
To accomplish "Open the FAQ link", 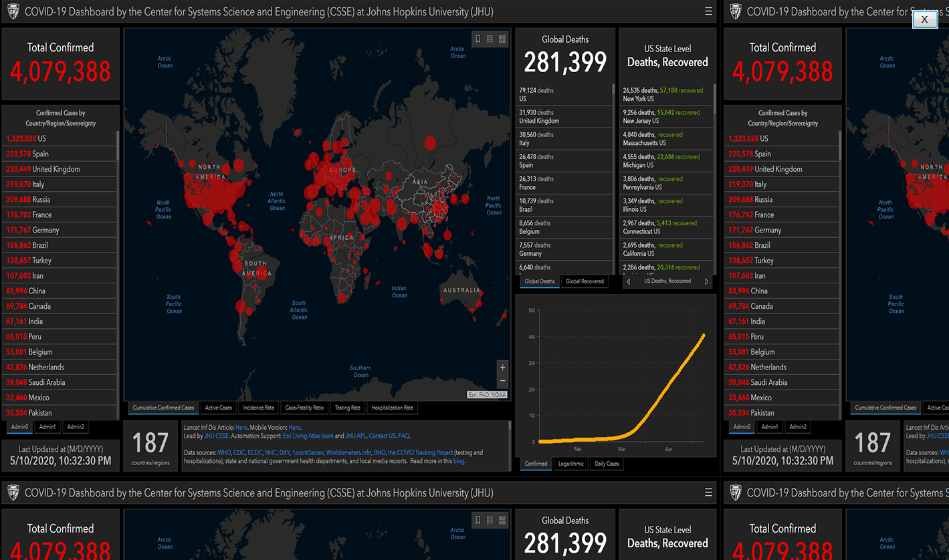I will pyautogui.click(x=403, y=436).
